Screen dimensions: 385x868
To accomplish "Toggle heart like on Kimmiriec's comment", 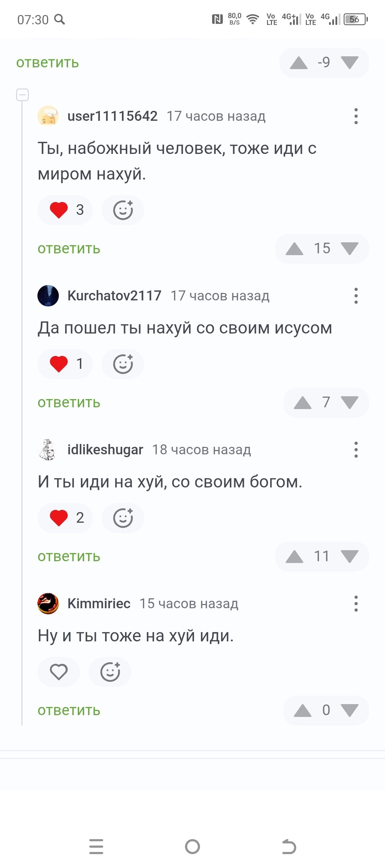I will coord(59,672).
